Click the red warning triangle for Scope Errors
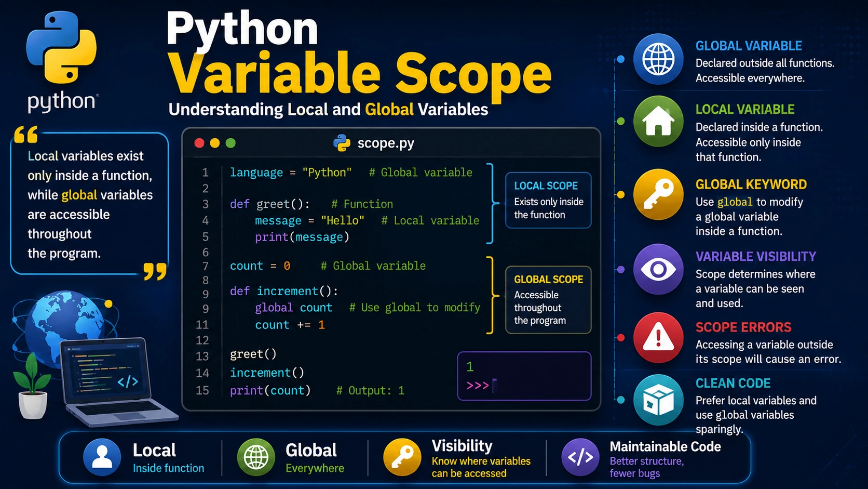This screenshot has height=489, width=868. point(658,338)
